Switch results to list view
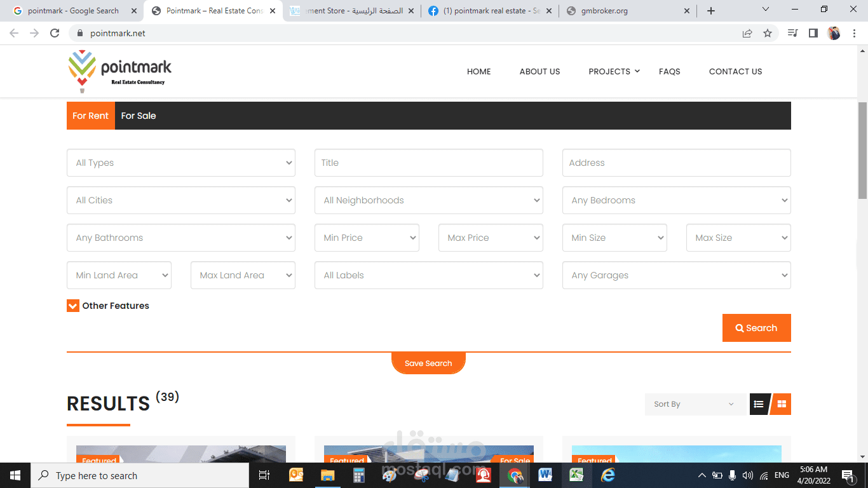 759,404
